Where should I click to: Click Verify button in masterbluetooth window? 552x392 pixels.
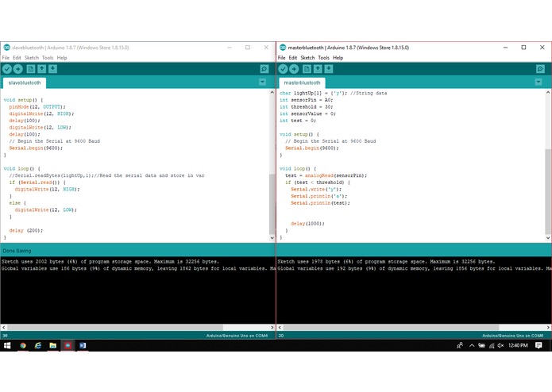[283, 69]
